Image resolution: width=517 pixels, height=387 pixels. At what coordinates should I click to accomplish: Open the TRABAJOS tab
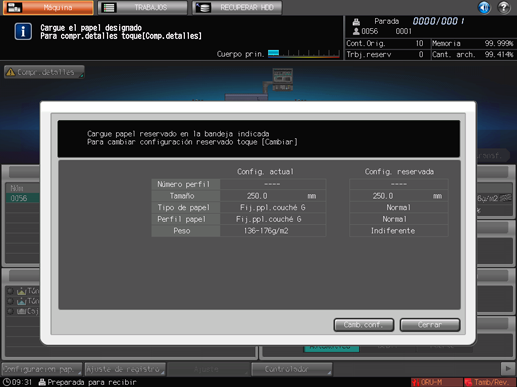[143, 7]
